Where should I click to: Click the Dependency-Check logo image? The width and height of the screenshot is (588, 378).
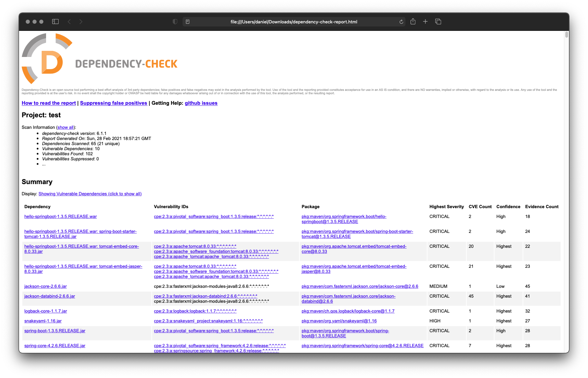100,58
